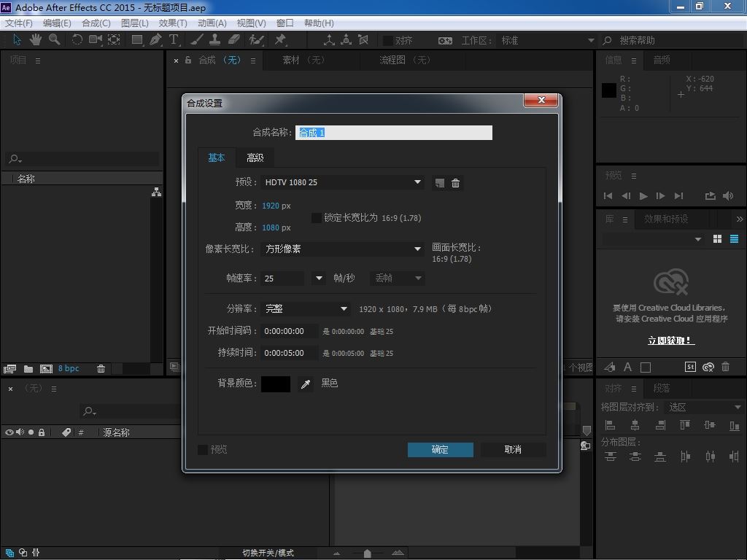Click the 取消 button
747x560 pixels.
513,449
